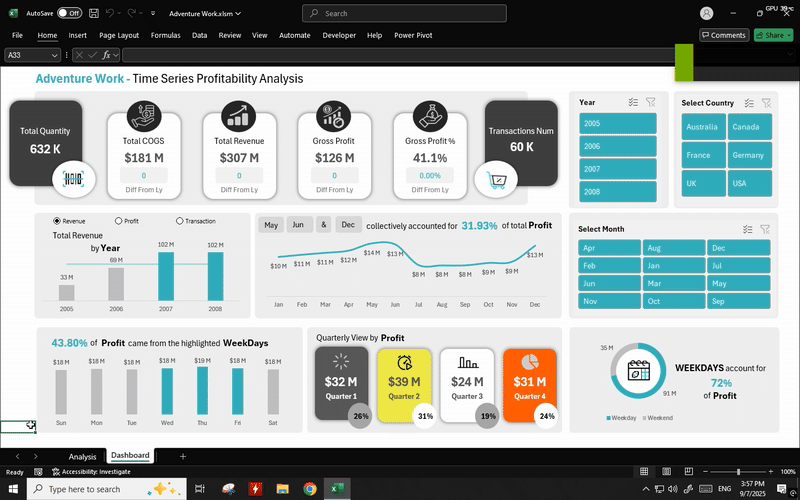Switch to Page Break Preview icon
The width and height of the screenshot is (800, 500).
pyautogui.click(x=688, y=471)
